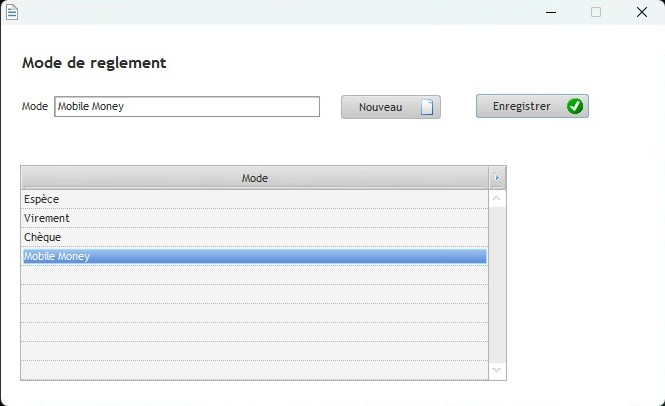Sort by the Mode column header

[x=255, y=178]
